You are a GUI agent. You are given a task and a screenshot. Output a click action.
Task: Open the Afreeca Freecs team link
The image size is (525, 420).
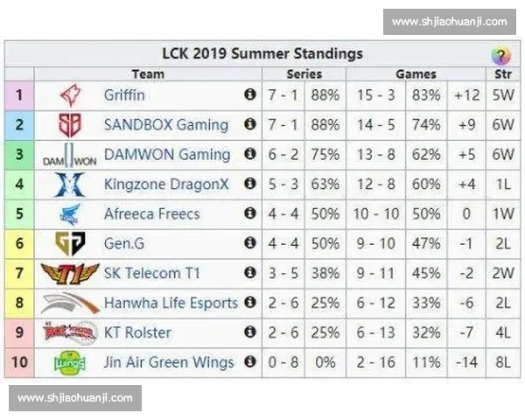tap(151, 214)
